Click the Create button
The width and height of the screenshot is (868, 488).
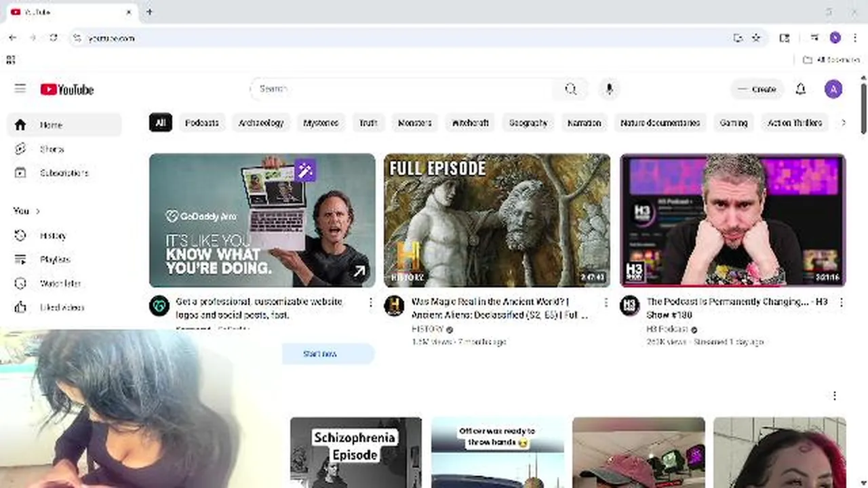click(757, 89)
